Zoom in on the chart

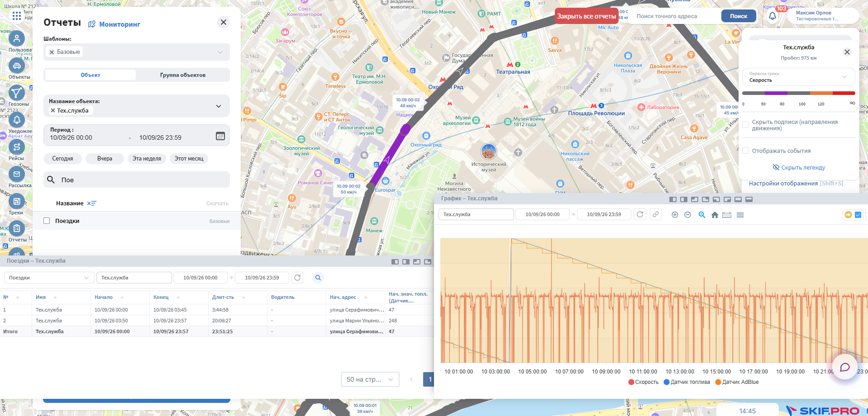675,215
